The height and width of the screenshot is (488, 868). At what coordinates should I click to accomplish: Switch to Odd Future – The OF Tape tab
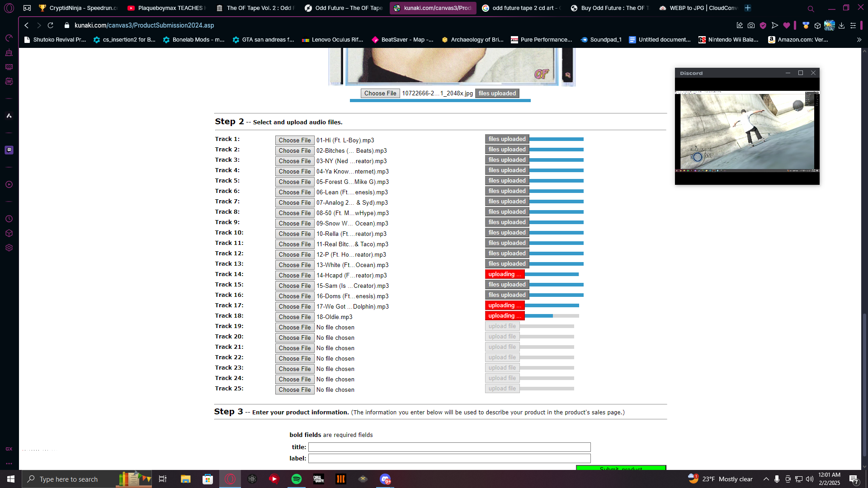pyautogui.click(x=344, y=8)
